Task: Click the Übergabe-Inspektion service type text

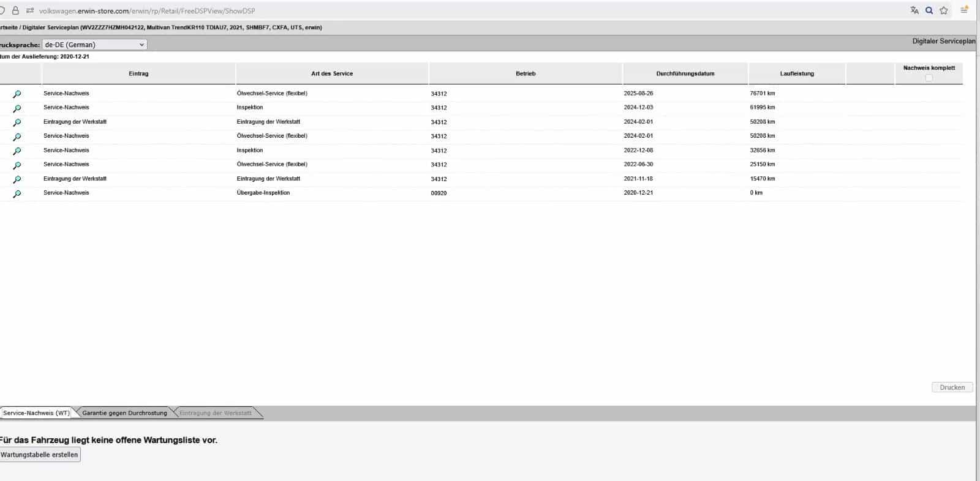Action: (x=263, y=193)
